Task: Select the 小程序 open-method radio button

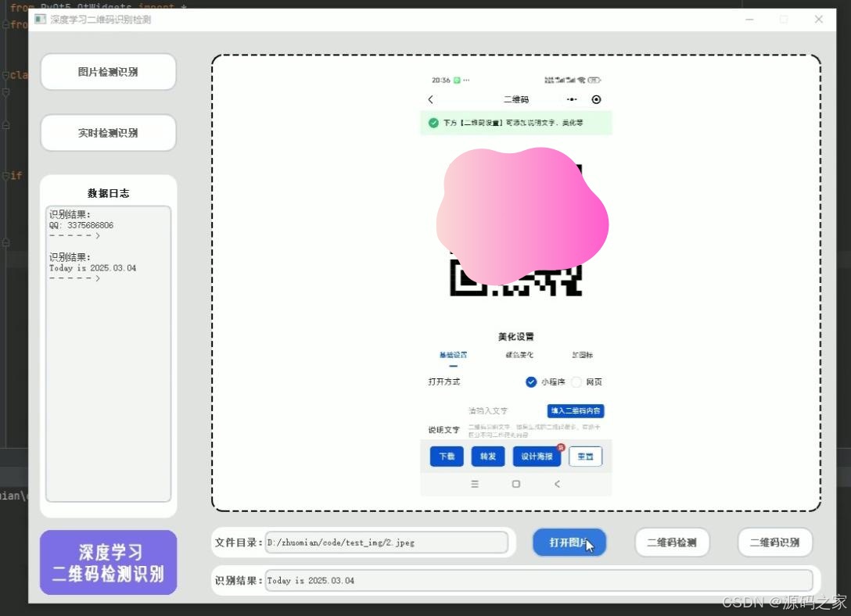Action: point(531,381)
